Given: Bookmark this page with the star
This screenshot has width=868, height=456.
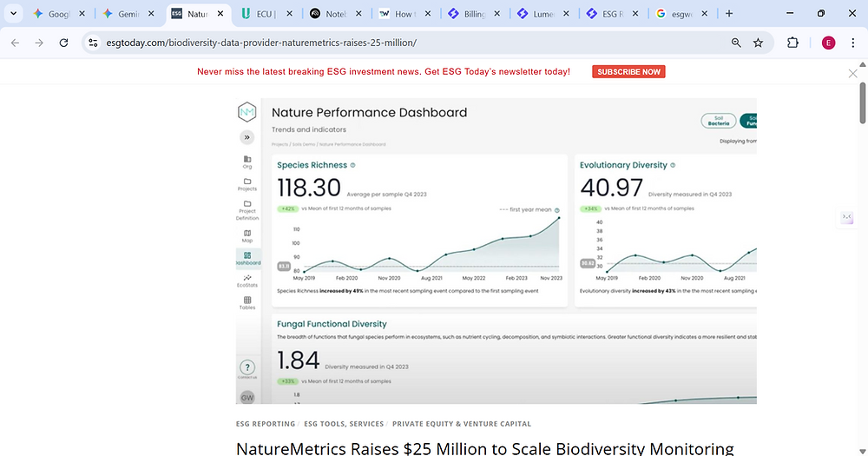Looking at the screenshot, I should point(758,43).
